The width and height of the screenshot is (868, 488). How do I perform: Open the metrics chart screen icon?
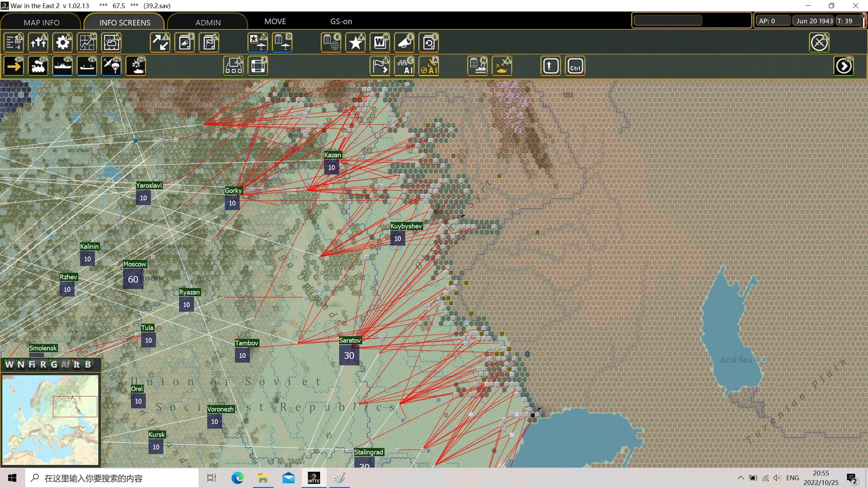click(87, 42)
